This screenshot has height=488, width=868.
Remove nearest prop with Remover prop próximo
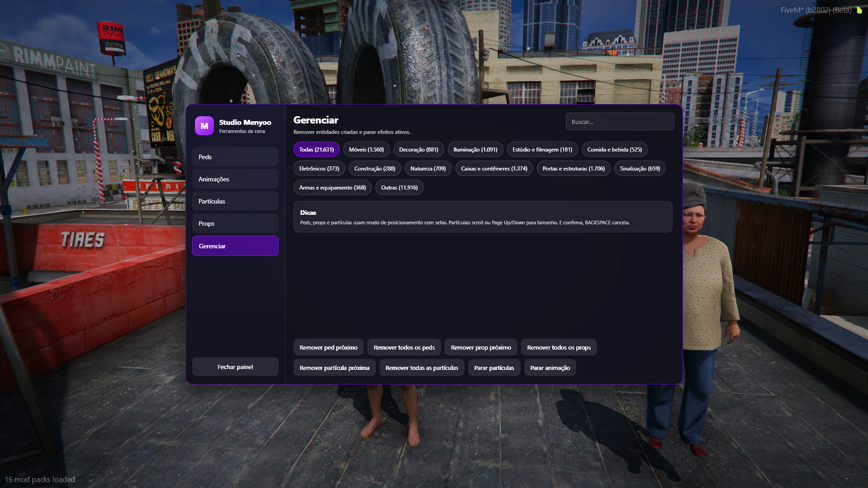[x=481, y=347]
